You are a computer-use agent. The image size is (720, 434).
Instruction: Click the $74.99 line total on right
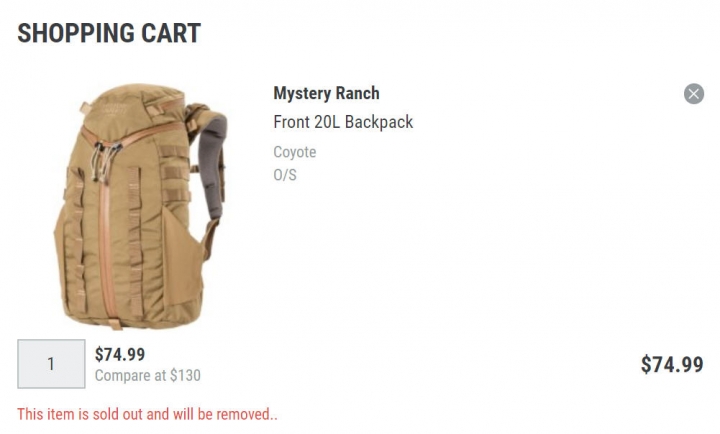tap(672, 365)
